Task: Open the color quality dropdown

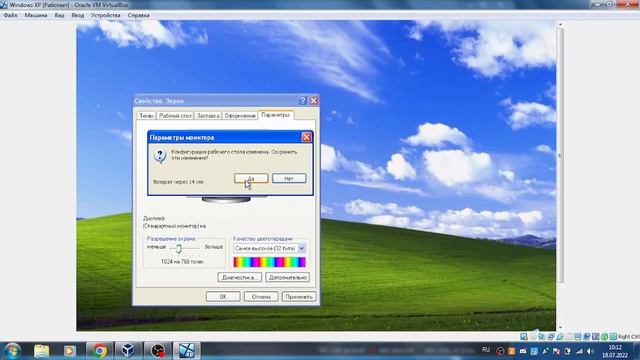Action: [302, 248]
